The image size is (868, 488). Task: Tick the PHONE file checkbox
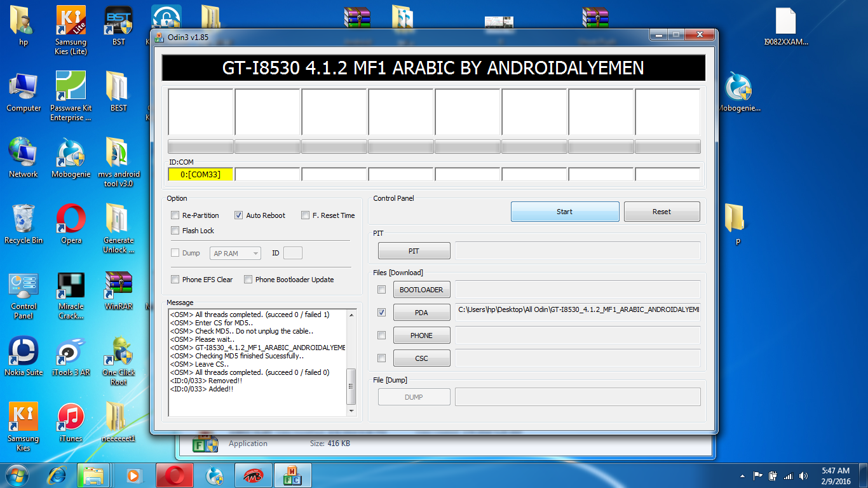click(382, 335)
